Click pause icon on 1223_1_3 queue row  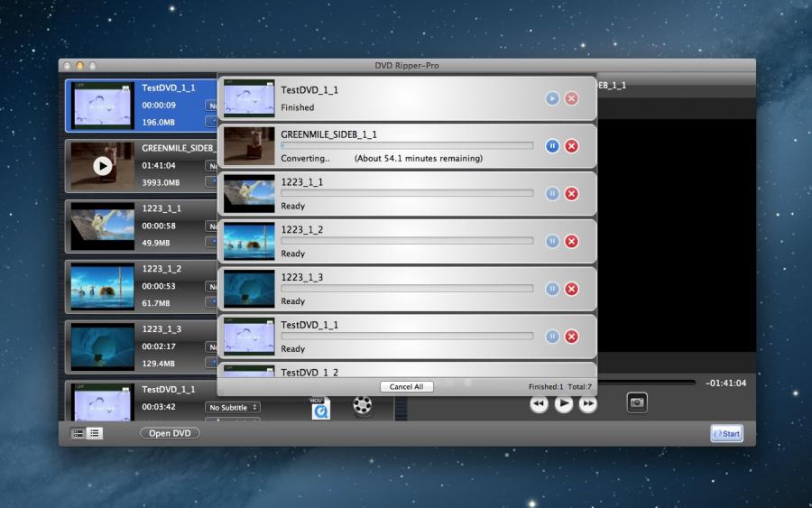click(552, 289)
